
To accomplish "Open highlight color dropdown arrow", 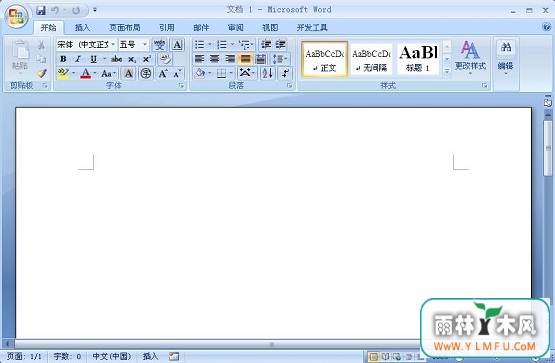I will coord(74,74).
